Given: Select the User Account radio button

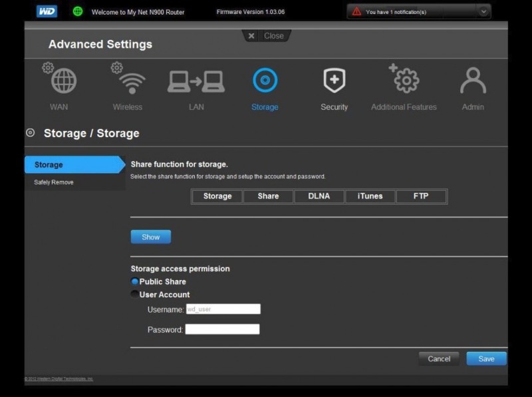Looking at the screenshot, I should (135, 294).
